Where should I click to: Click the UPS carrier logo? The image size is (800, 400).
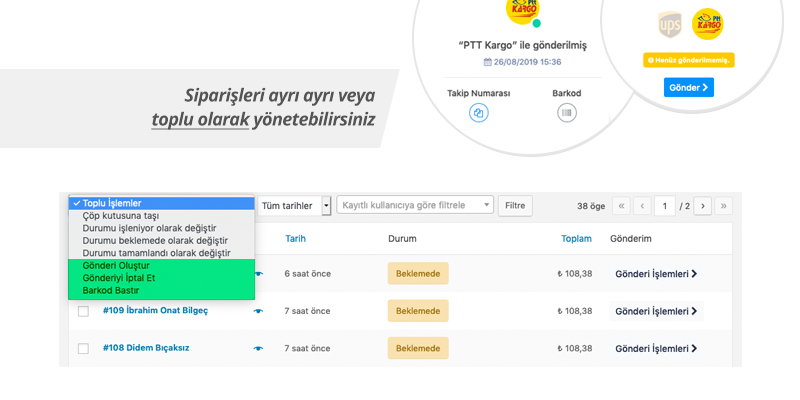670,24
